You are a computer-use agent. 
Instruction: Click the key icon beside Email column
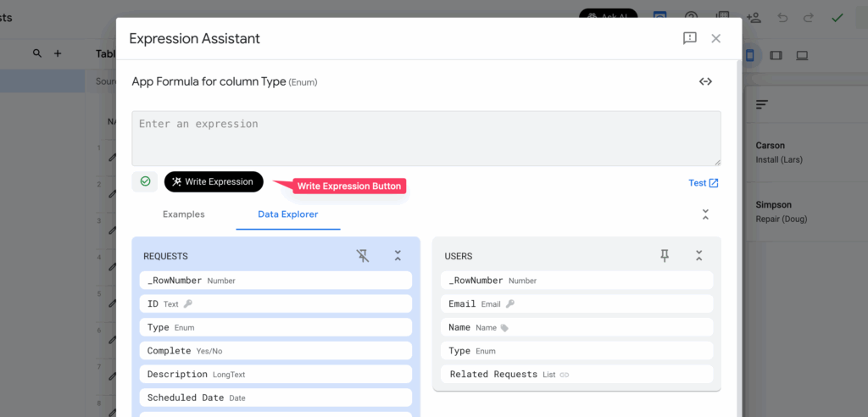(509, 304)
